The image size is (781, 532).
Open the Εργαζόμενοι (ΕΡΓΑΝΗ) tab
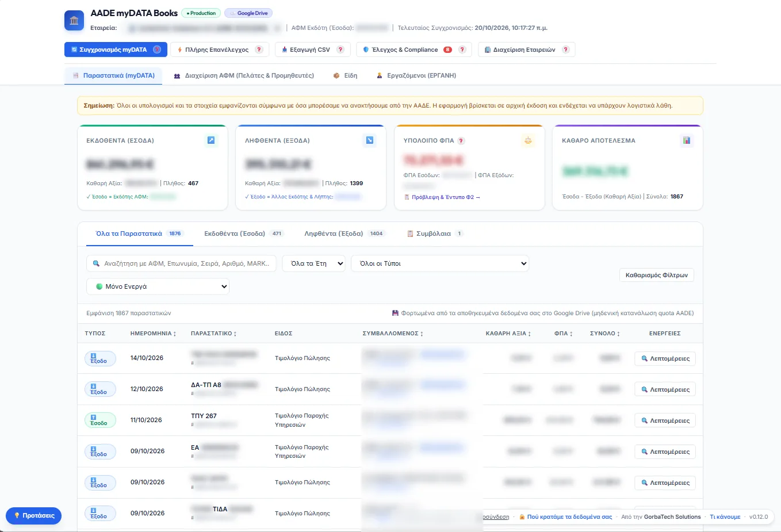tap(416, 75)
